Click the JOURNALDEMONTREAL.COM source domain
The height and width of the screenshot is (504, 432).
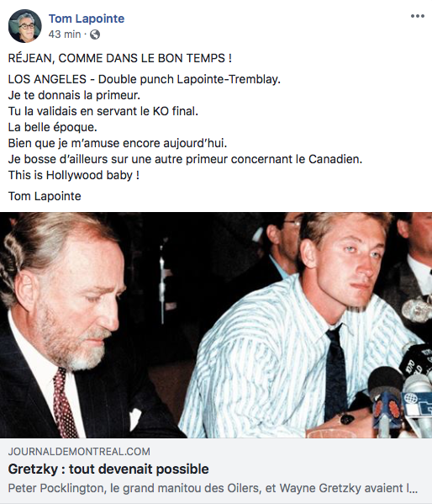79,452
